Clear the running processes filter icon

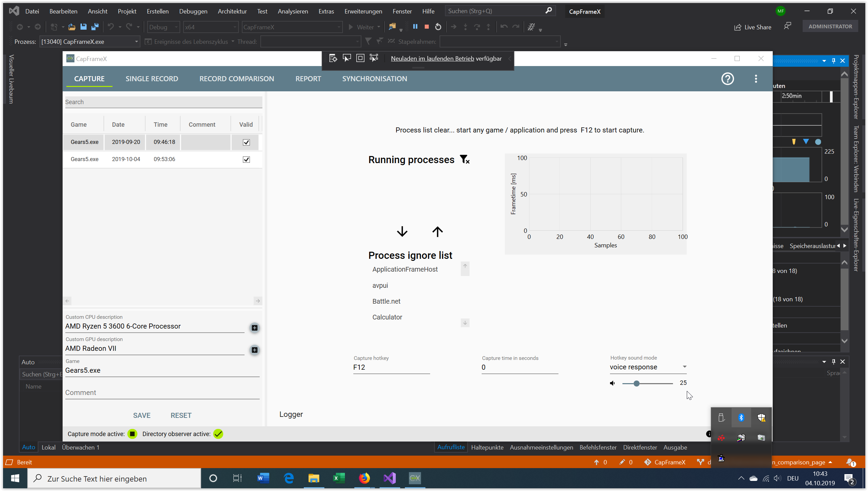(465, 159)
